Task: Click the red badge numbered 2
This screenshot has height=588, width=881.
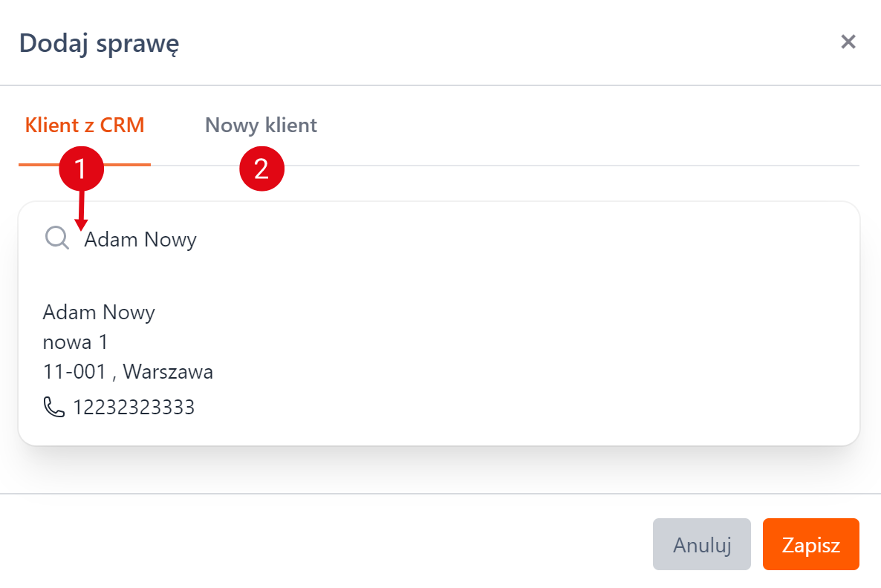Action: 261,169
